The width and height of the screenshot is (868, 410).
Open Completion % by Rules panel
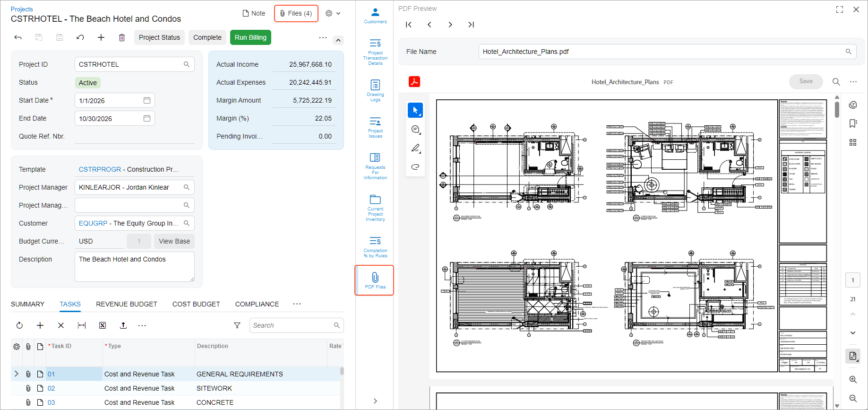pos(375,247)
